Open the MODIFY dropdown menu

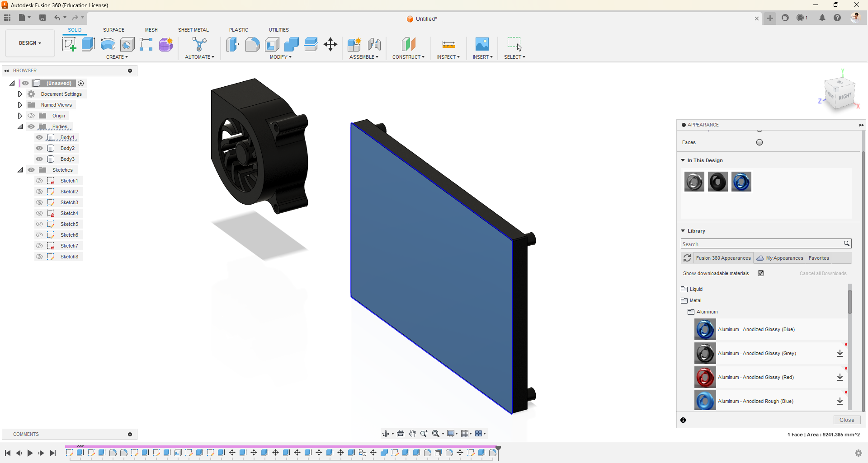[x=281, y=57]
